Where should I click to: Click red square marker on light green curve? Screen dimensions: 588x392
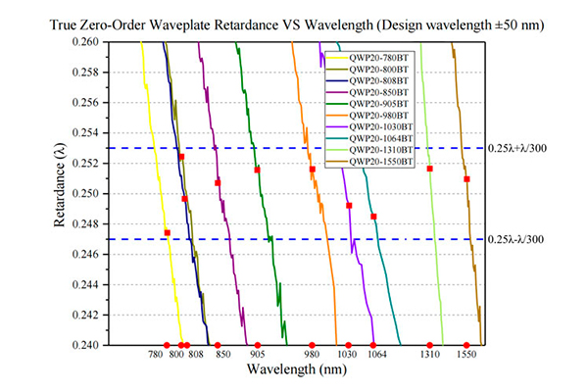(430, 169)
